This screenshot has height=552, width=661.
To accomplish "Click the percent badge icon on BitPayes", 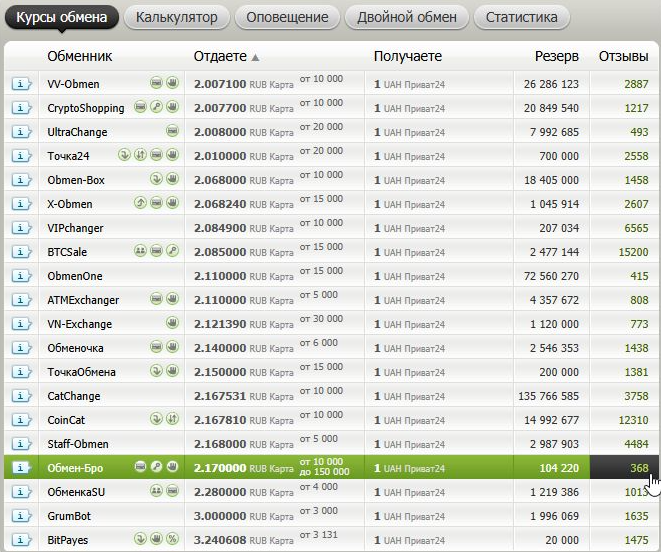I will [x=172, y=539].
